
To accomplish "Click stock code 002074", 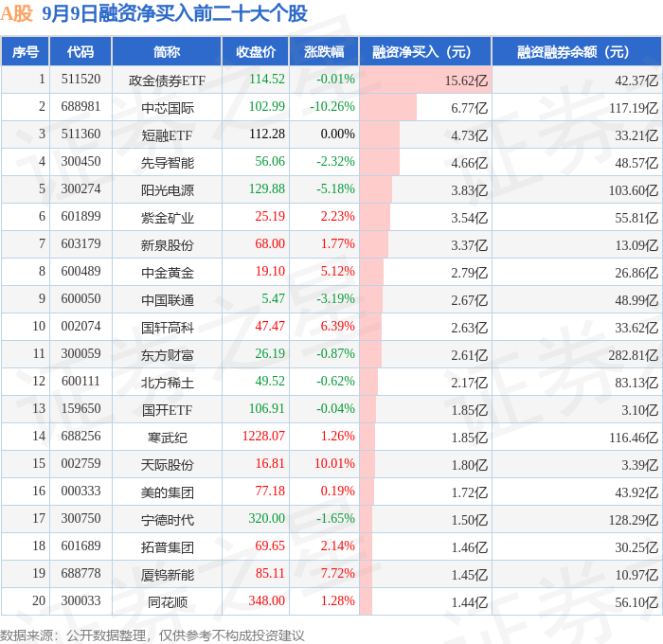I will tap(81, 327).
